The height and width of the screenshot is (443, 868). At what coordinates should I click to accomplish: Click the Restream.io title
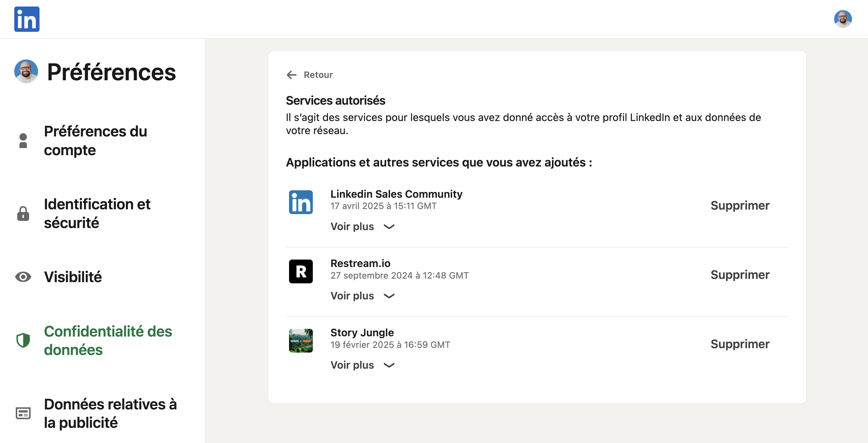tap(360, 263)
